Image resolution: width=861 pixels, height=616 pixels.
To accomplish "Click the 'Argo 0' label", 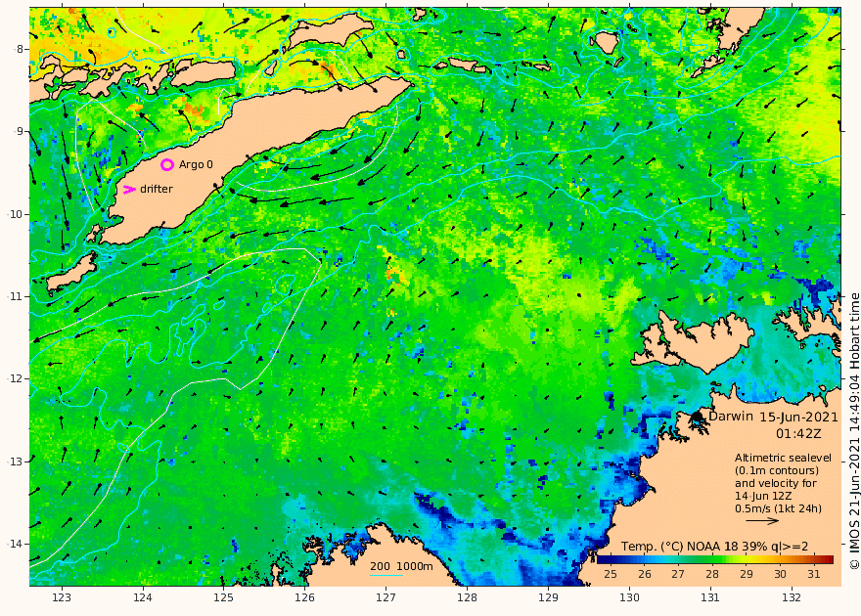I will 196,164.
